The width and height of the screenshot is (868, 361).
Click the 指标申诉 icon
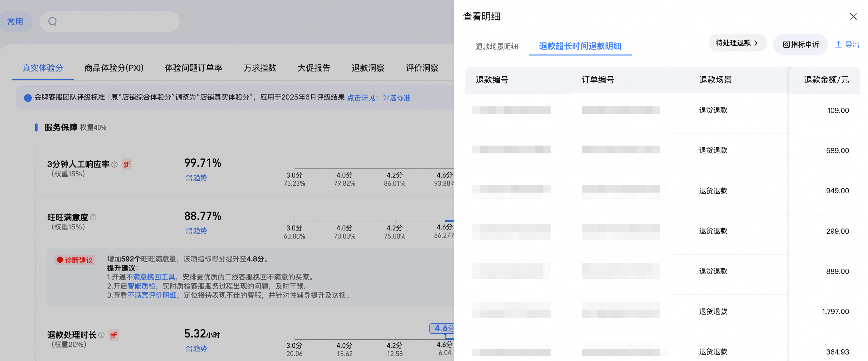click(786, 44)
